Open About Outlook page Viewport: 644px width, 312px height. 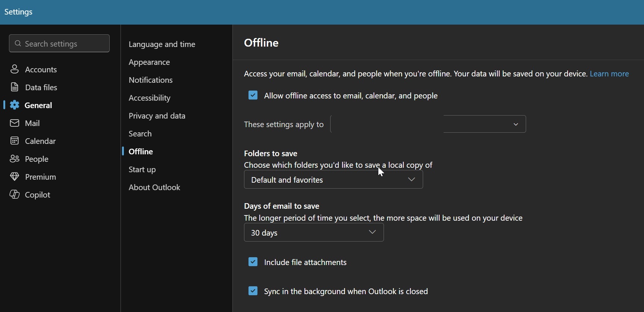click(x=155, y=187)
